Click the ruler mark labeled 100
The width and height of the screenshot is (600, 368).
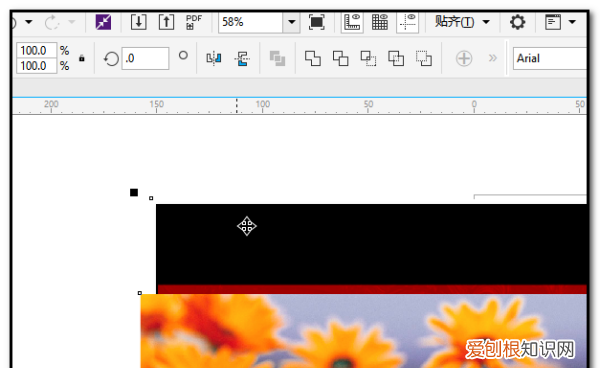(262, 104)
